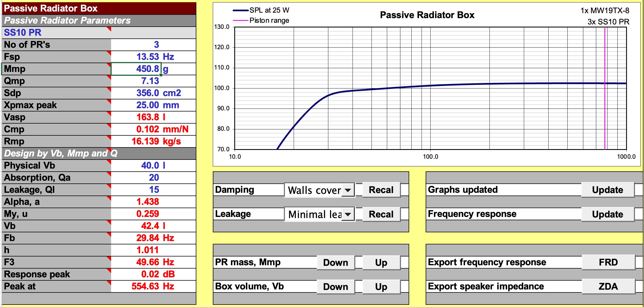Screen dimensions: 644x307
Task: Click the Absorption Qa value 20
Action: pyautogui.click(x=153, y=177)
